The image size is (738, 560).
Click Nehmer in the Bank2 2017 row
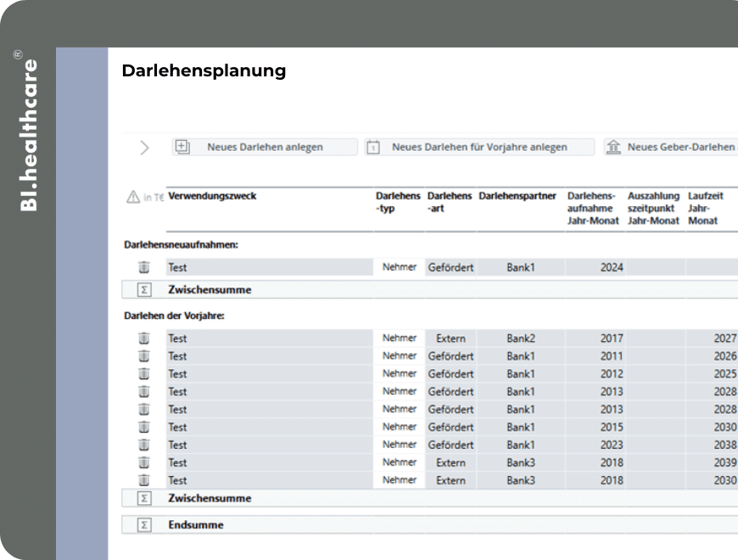click(x=400, y=338)
